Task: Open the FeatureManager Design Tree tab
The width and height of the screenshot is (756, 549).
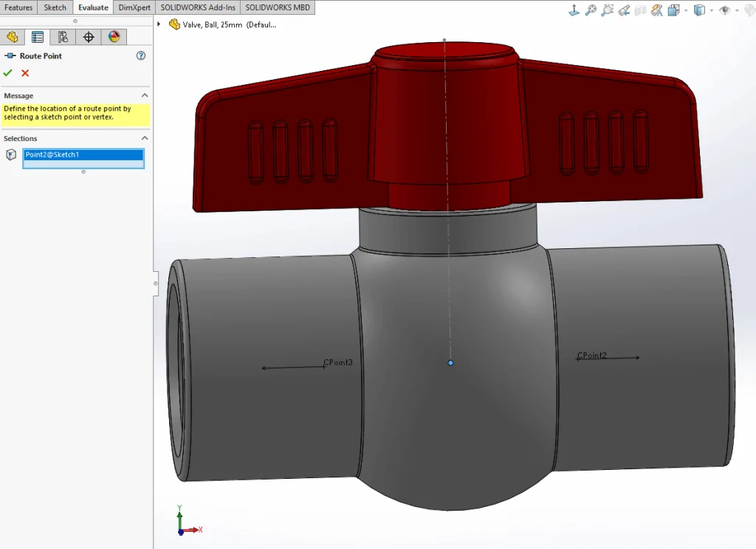Action: tap(13, 37)
